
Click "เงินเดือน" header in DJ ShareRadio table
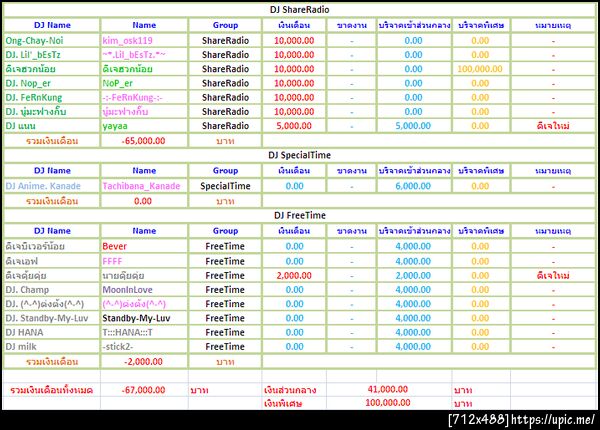pyautogui.click(x=294, y=25)
